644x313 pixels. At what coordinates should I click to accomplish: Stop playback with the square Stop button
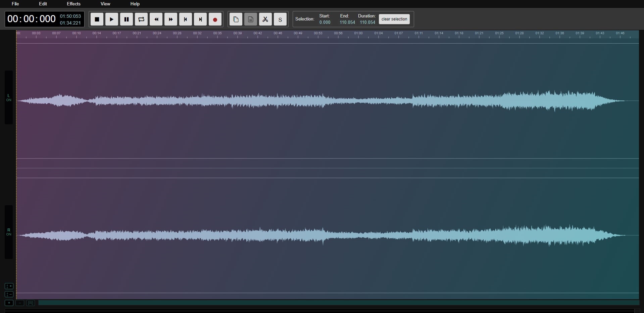point(97,19)
